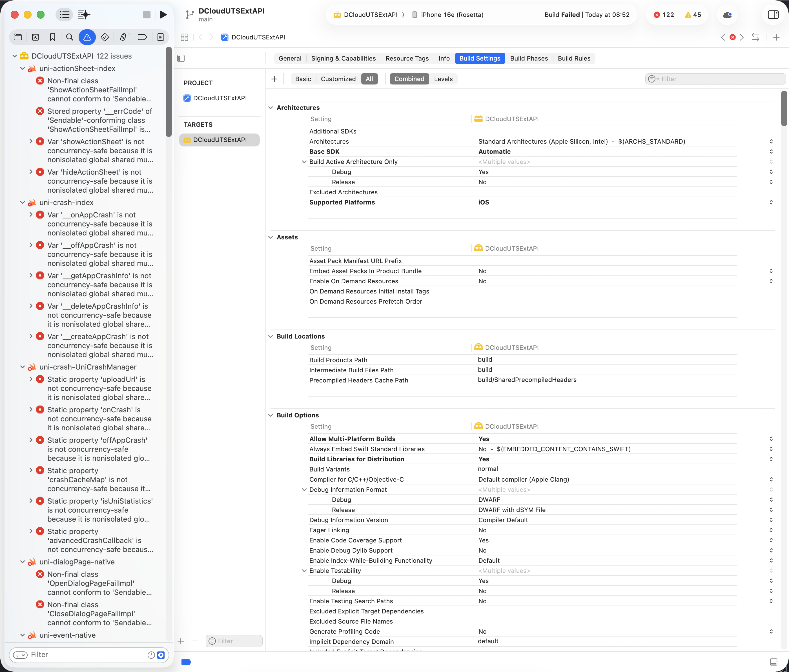
Task: Switch to the Build Phases tab
Action: 529,59
